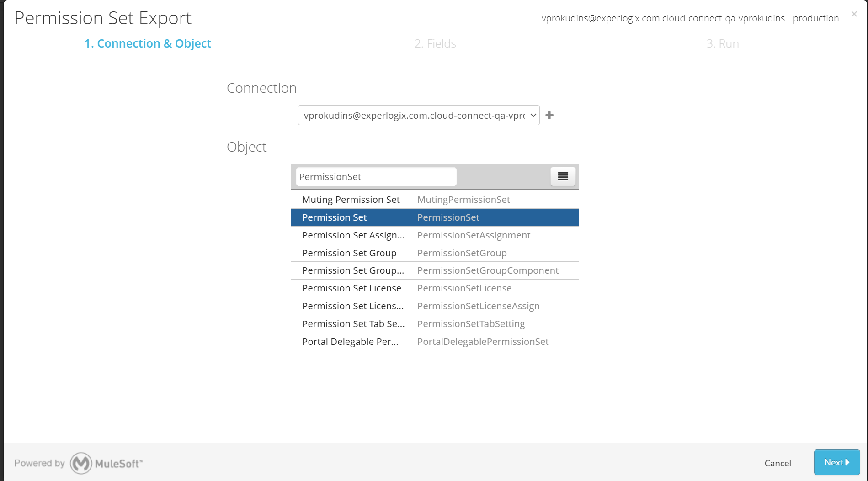Add a new connection with plus icon
The height and width of the screenshot is (481, 868).
(549, 116)
